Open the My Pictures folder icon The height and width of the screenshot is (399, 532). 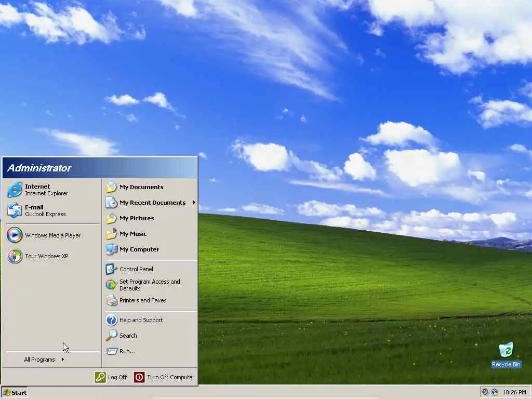[111, 218]
